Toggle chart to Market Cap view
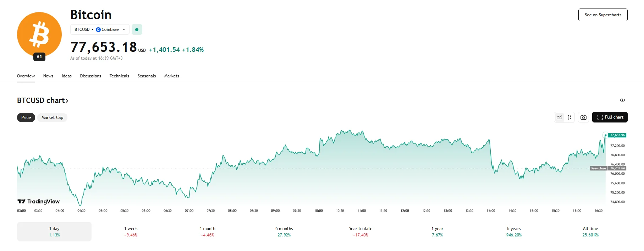Viewport: 644px width, 251px height. coord(52,118)
